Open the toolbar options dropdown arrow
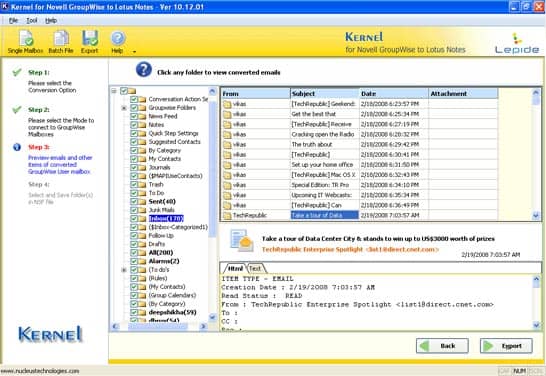Screen dimensions: 546x376 (134, 52)
